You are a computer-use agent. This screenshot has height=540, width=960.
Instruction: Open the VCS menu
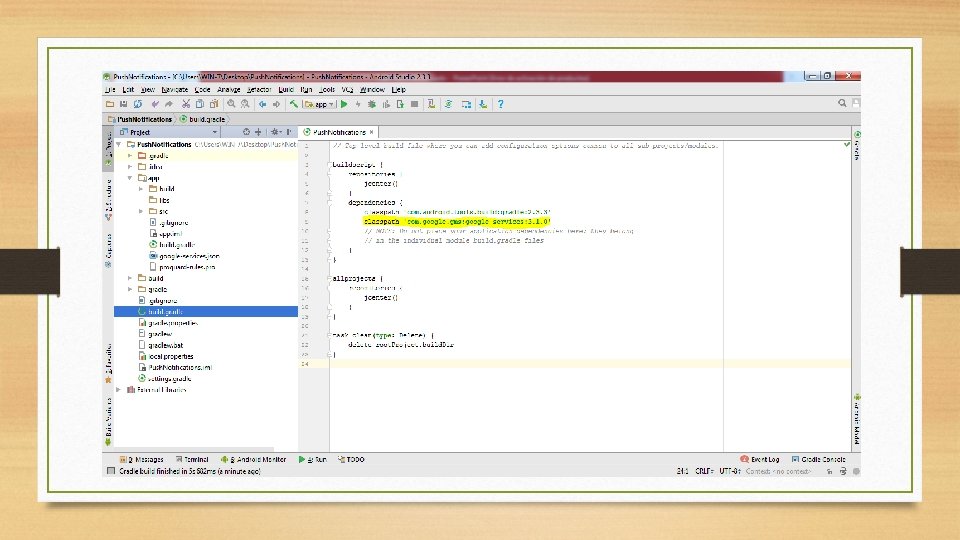tap(347, 89)
